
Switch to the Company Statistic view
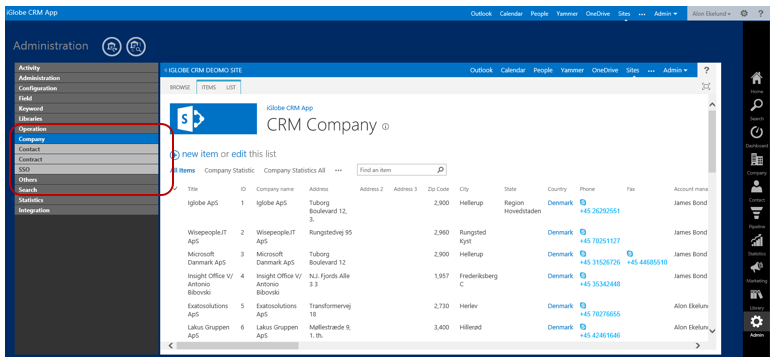tap(229, 170)
